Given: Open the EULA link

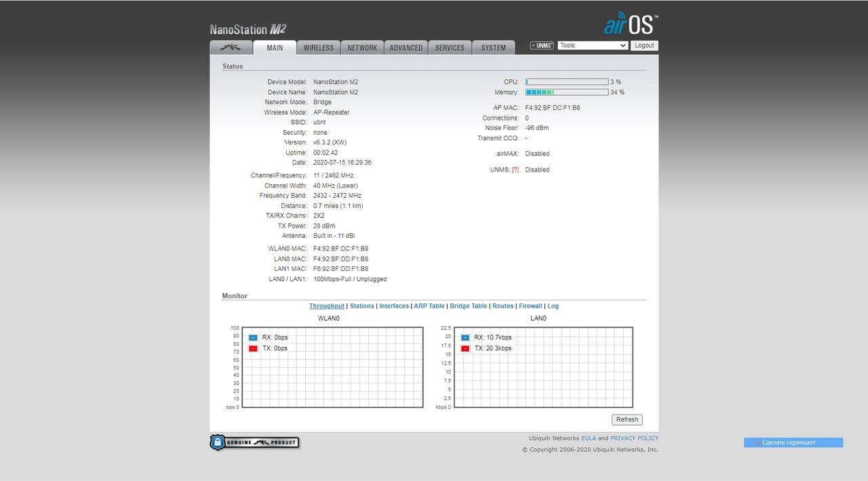Looking at the screenshot, I should (x=589, y=438).
